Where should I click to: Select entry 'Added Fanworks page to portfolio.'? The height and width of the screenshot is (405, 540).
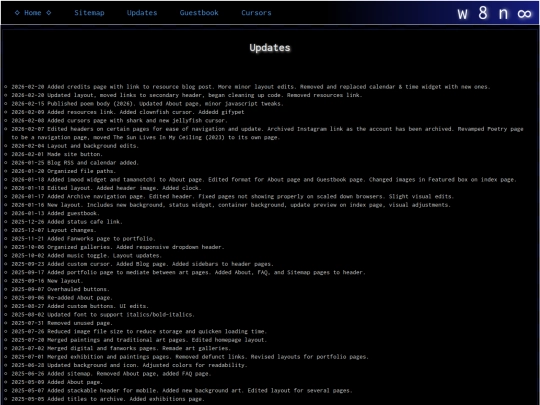pyautogui.click(x=83, y=239)
